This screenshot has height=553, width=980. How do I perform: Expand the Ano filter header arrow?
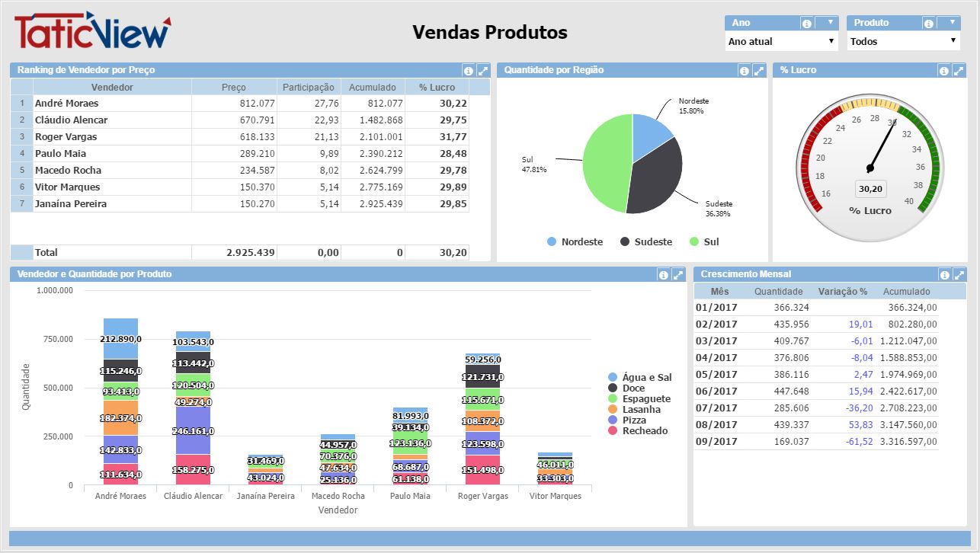click(x=830, y=23)
